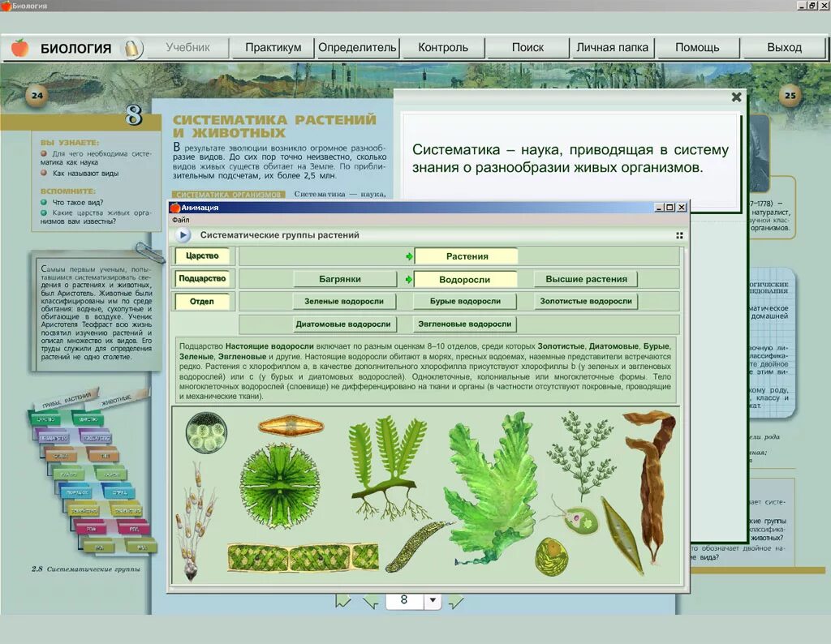
Task: Select the Учебник tab
Action: 187,48
